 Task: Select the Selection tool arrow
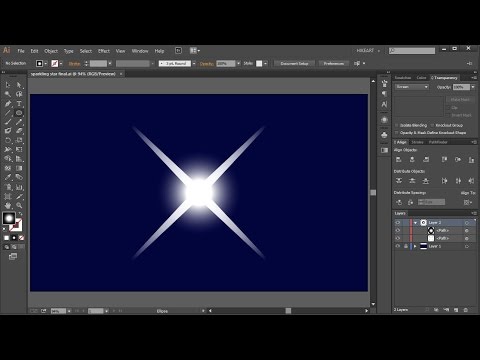[x=8, y=85]
